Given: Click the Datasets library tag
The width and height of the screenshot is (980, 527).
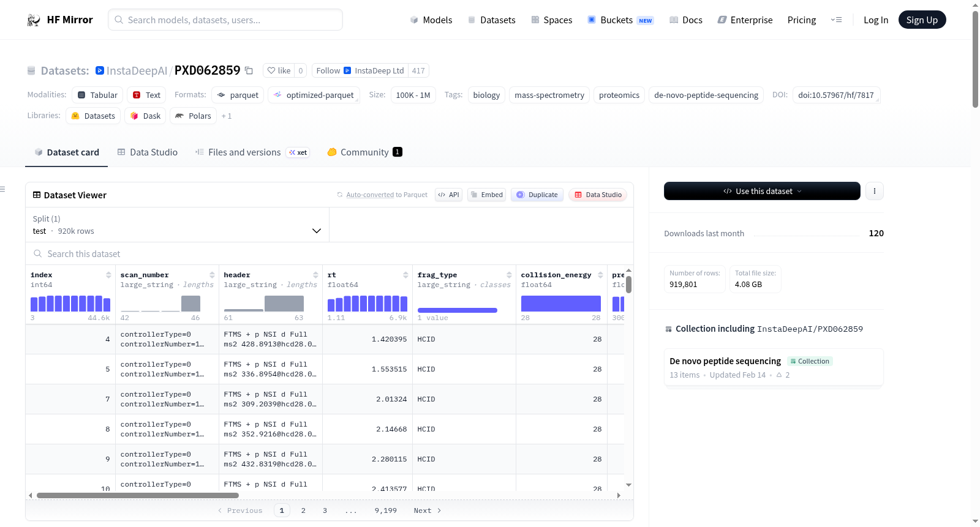Looking at the screenshot, I should tap(93, 116).
